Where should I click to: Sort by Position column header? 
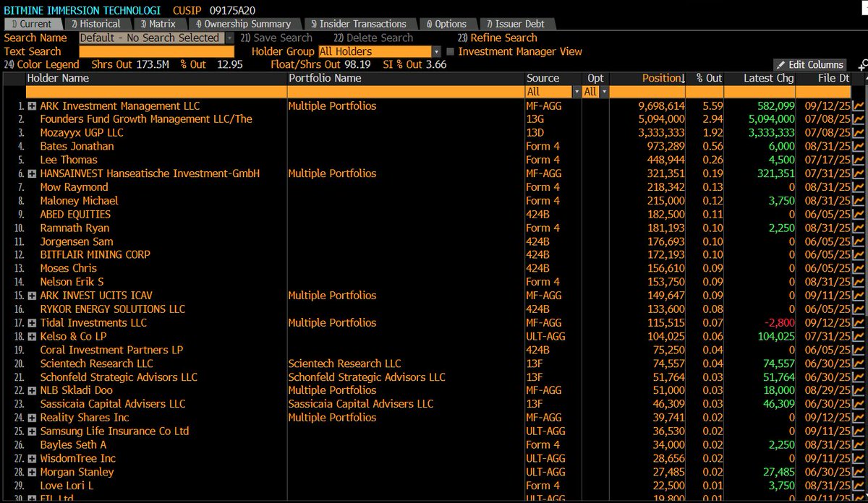tap(664, 78)
